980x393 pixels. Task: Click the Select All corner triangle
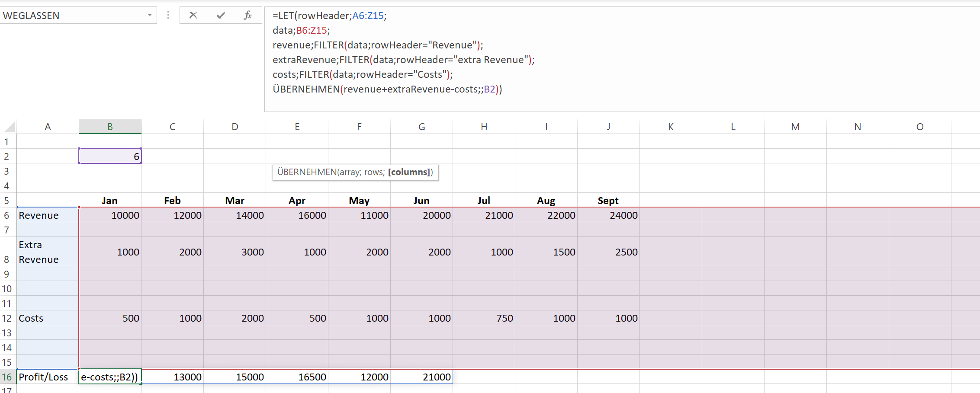click(10, 127)
